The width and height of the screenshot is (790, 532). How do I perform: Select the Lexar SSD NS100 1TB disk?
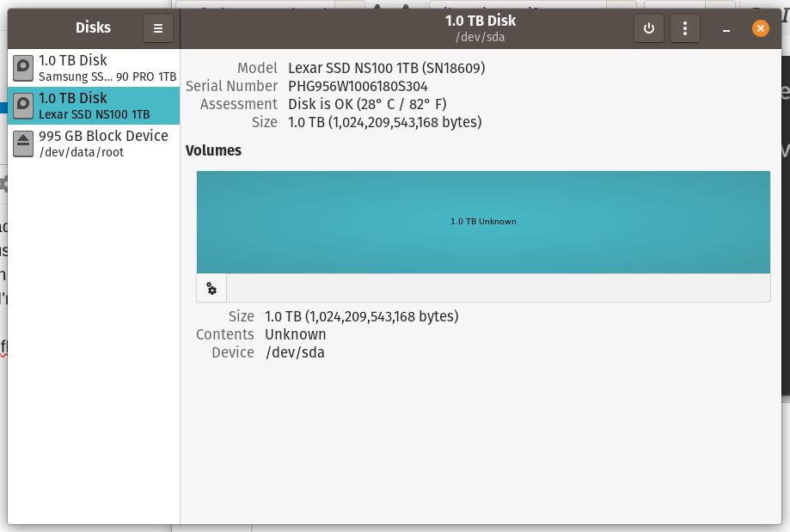[94, 106]
